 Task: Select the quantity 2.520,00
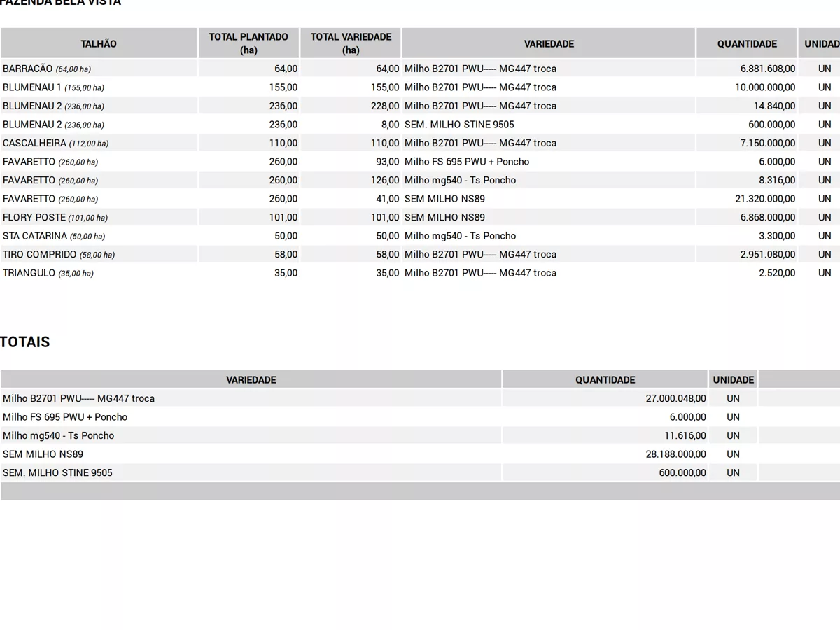777,273
